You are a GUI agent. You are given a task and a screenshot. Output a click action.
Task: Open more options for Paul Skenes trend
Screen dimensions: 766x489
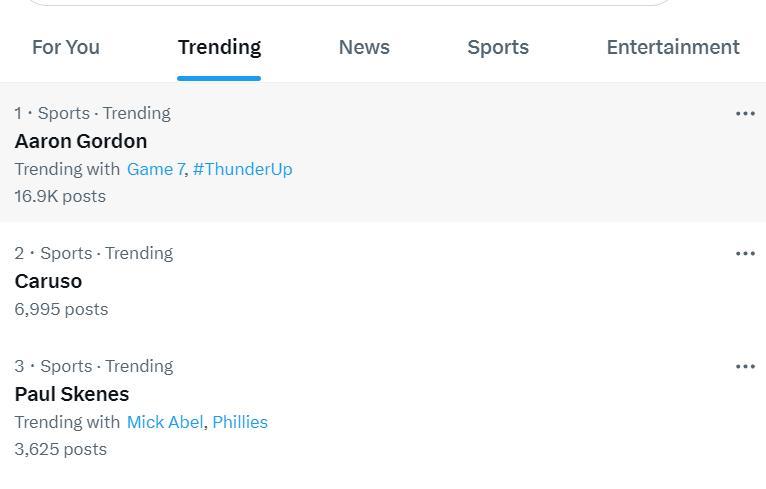coord(745,367)
